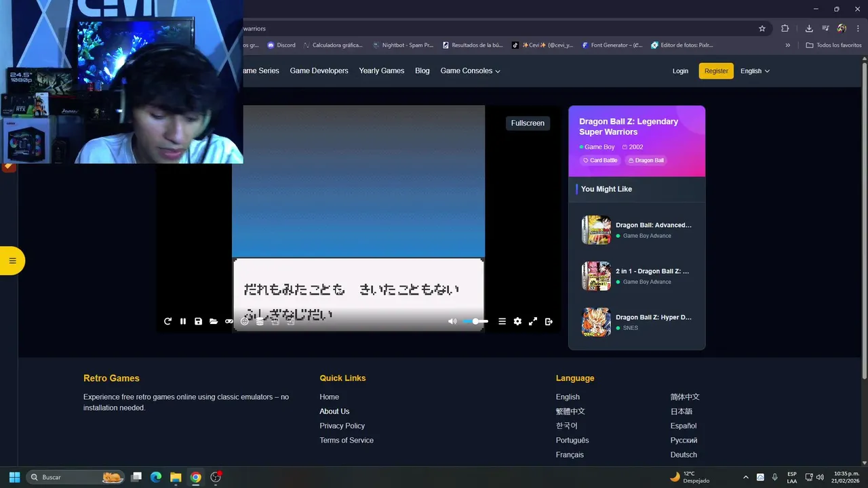Screen dimensions: 868x488
Task: Open File Explorer from the taskbar
Action: 176,477
